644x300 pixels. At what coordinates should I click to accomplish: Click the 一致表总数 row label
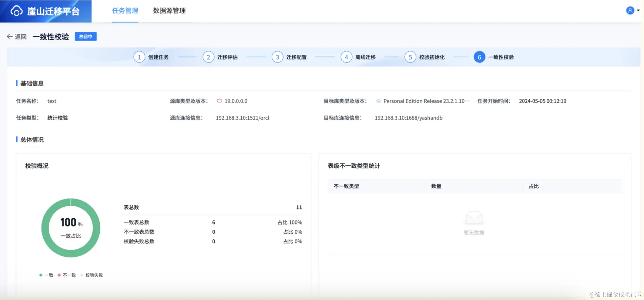tap(136, 222)
